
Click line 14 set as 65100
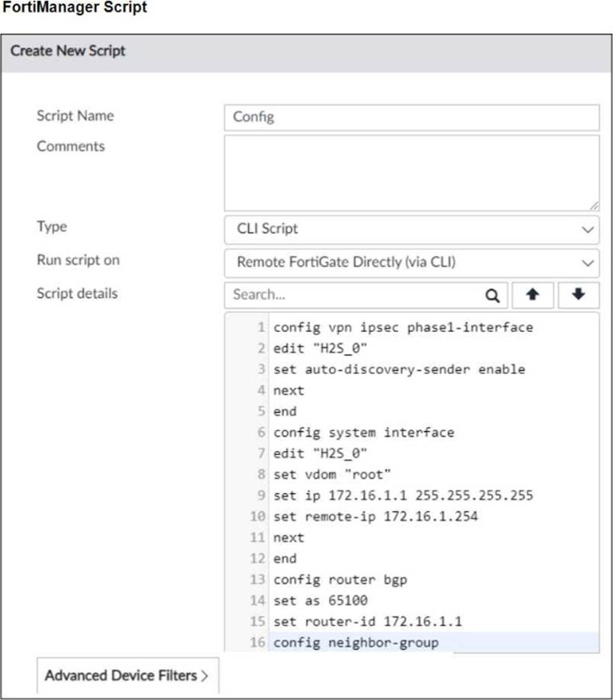click(x=320, y=601)
